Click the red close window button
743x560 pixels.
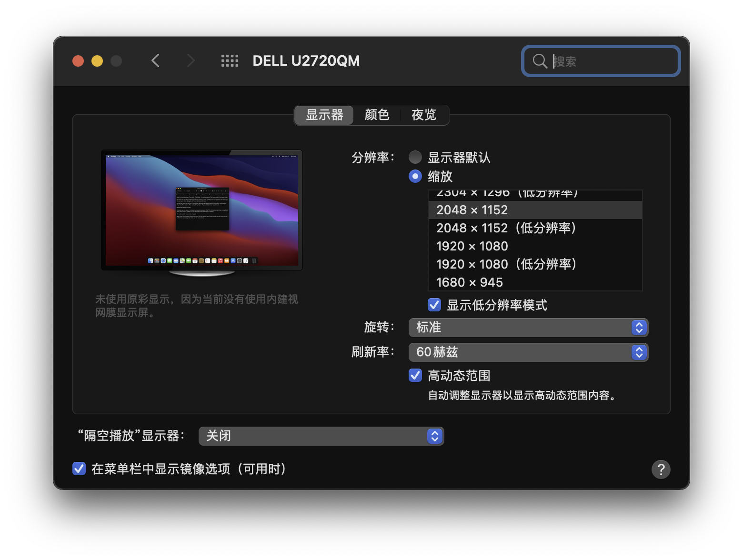[x=78, y=61]
